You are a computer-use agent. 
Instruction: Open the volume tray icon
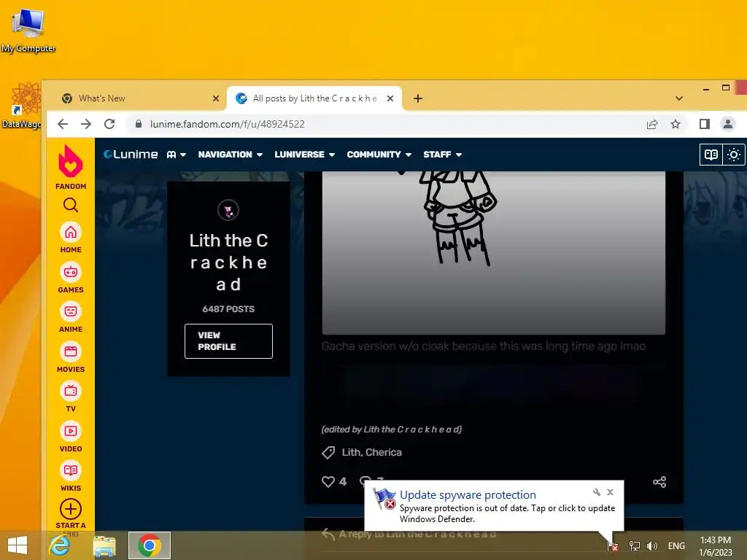(651, 545)
